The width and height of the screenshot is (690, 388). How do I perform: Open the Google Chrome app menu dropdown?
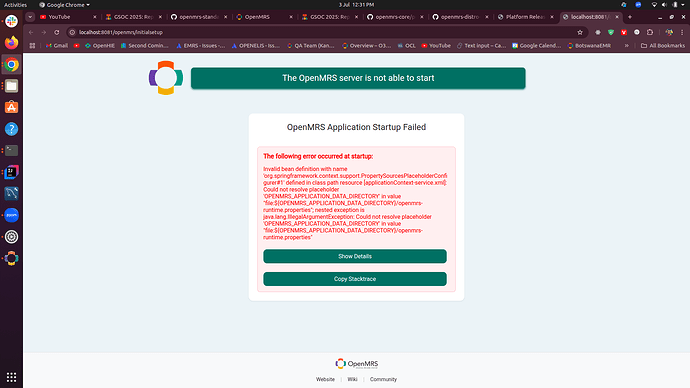click(x=64, y=5)
